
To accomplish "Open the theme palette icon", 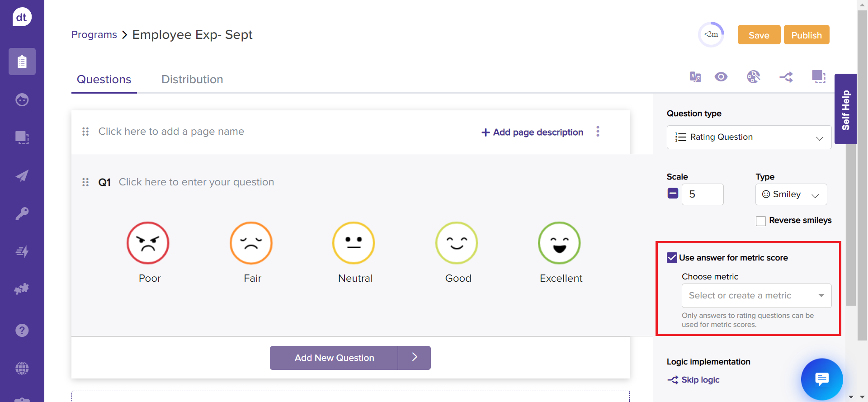I will click(x=753, y=77).
